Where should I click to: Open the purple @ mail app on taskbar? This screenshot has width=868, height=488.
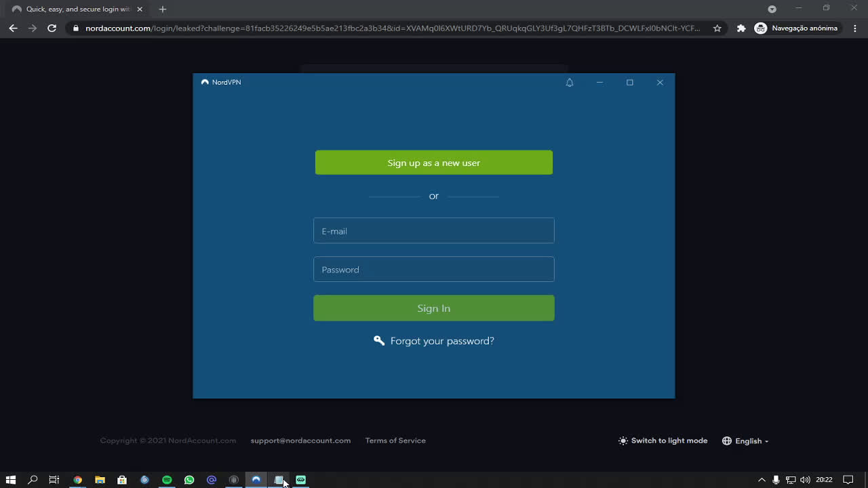click(212, 480)
